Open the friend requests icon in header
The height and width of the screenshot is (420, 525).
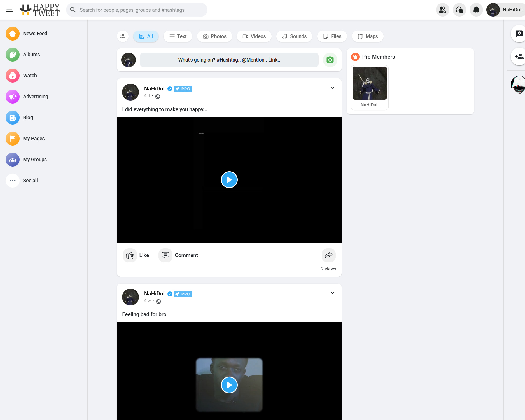point(442,10)
